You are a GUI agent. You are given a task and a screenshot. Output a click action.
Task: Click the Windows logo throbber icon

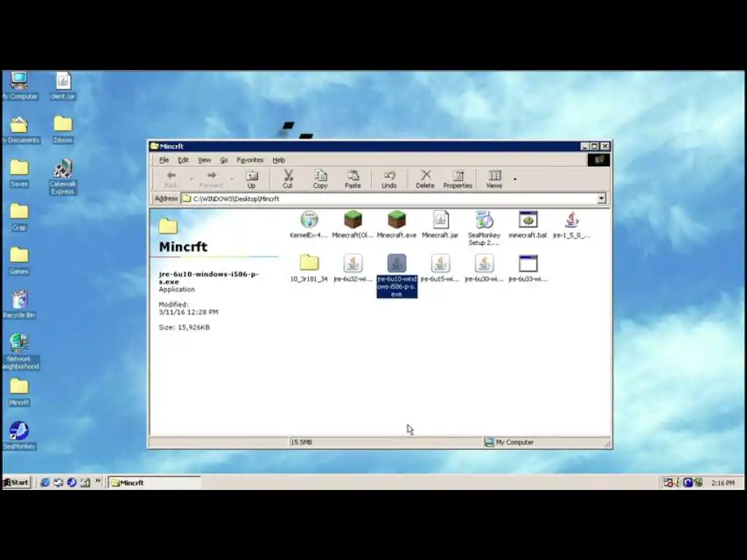pos(598,160)
